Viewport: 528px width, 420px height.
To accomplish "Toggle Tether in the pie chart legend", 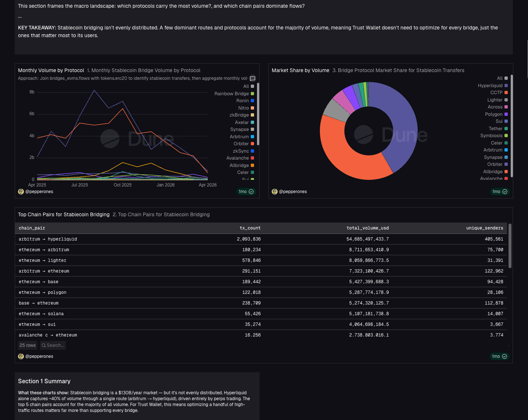I will (498, 129).
